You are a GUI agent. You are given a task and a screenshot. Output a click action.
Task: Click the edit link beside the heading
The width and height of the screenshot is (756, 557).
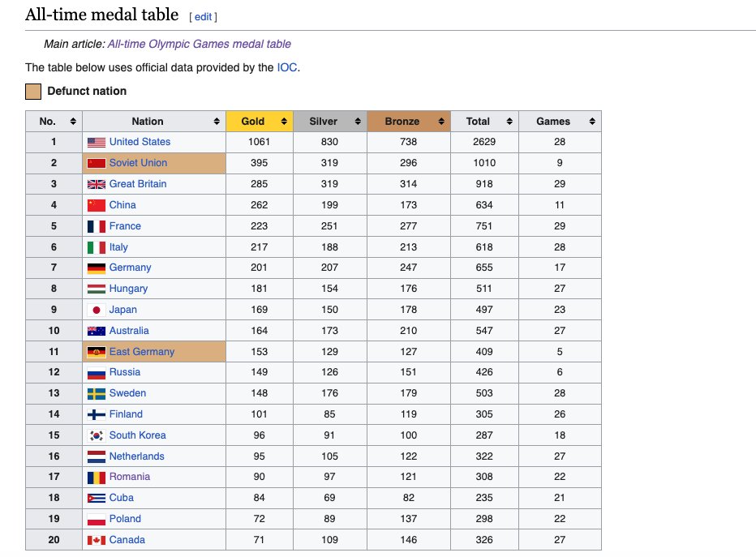(x=203, y=17)
